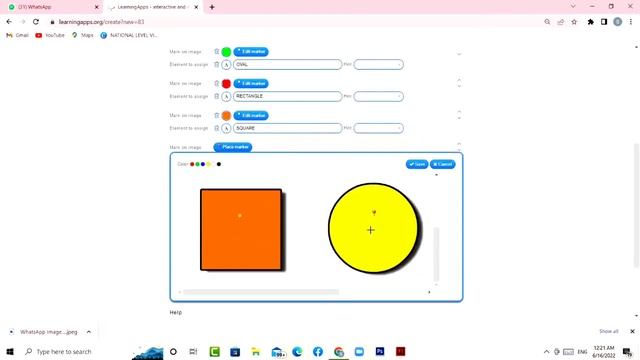Click the green marker circle
Image resolution: width=640 pixels, height=360 pixels.
click(226, 52)
